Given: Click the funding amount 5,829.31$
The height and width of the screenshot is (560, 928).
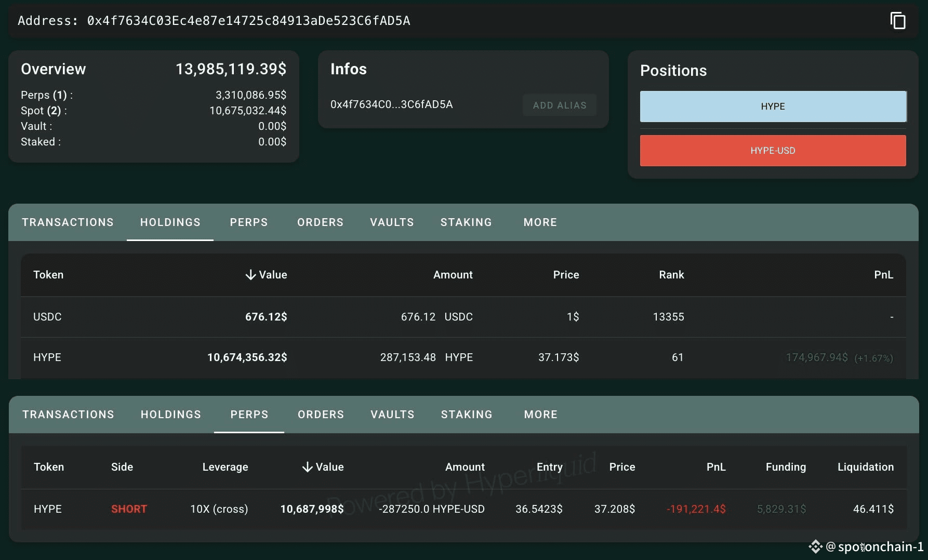Looking at the screenshot, I should 781,509.
